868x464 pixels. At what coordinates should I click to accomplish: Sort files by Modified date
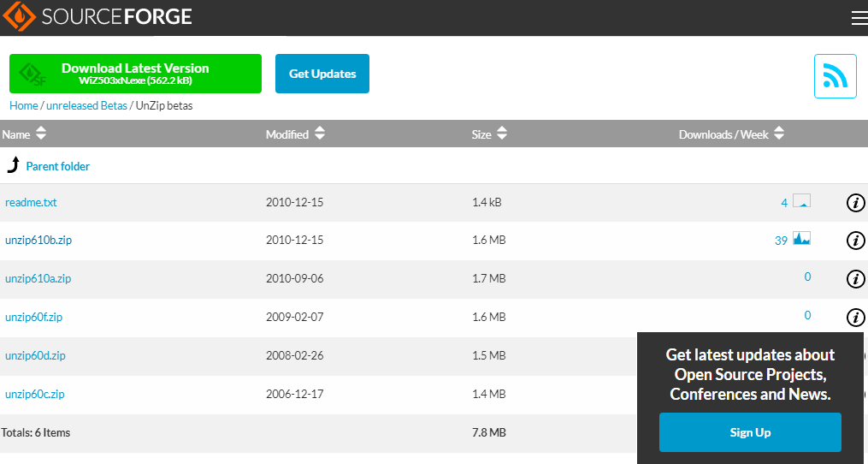(296, 134)
